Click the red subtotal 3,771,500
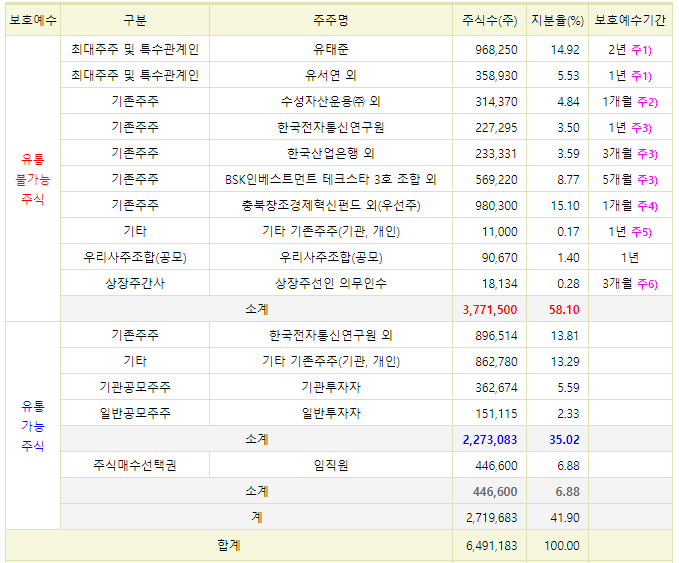The height and width of the screenshot is (563, 679). point(490,310)
